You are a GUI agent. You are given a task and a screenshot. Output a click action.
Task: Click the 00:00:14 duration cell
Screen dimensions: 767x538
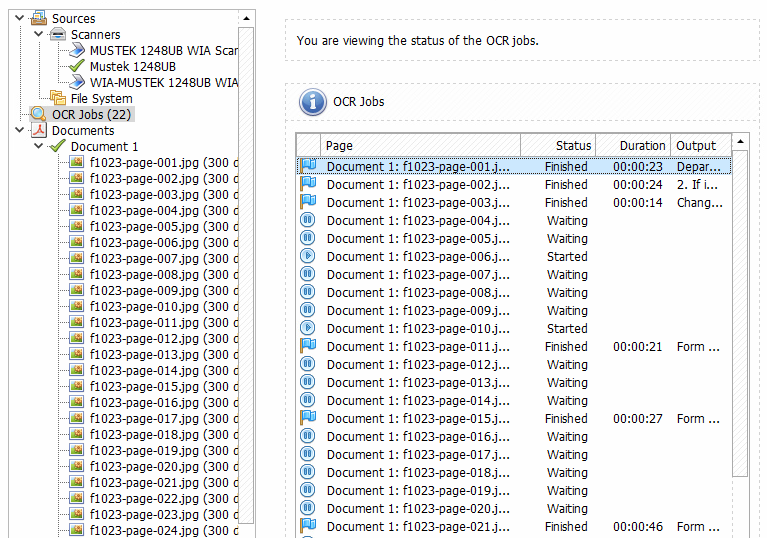(638, 202)
